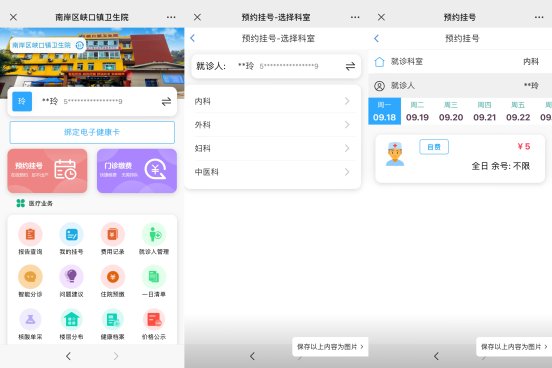Expand the 内科 department row
Image resolution: width=552 pixels, height=368 pixels.
tap(273, 101)
